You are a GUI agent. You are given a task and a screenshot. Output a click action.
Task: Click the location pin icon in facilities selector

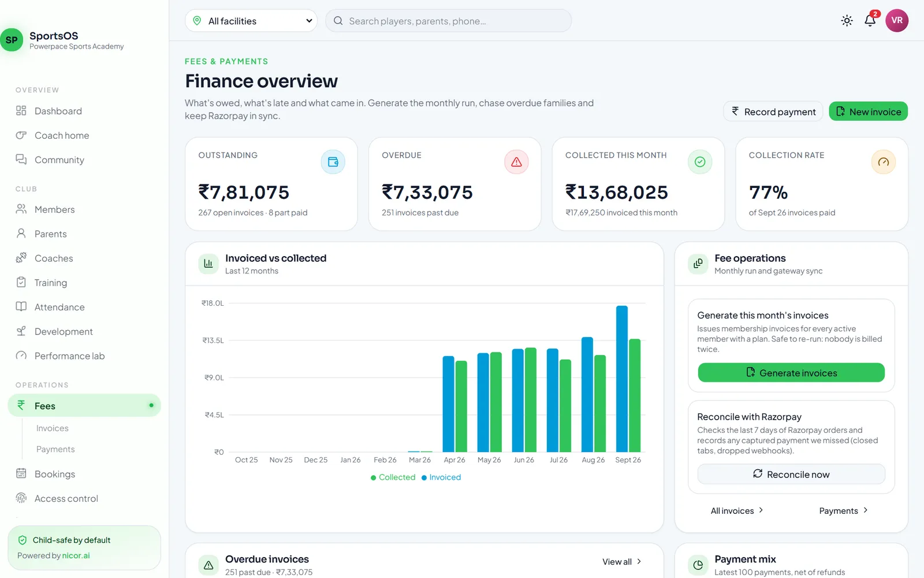[x=197, y=21]
